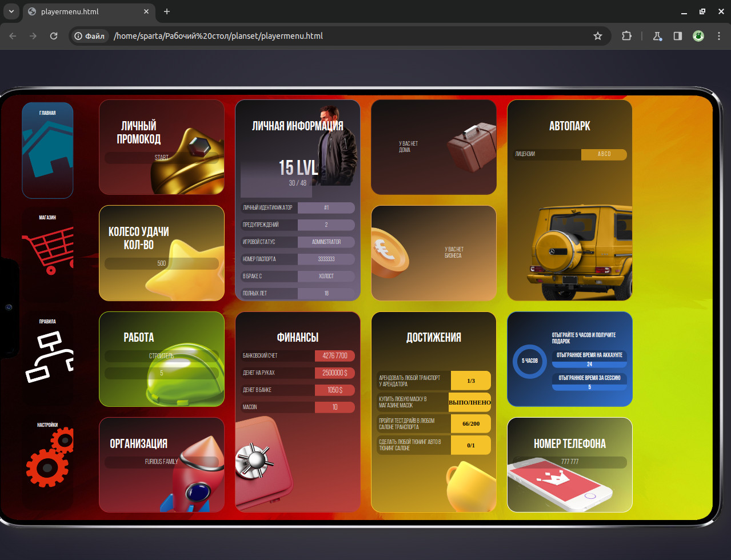Image resolution: width=731 pixels, height=560 pixels.
Task: Click the ABCD licenses value
Action: coord(604,154)
